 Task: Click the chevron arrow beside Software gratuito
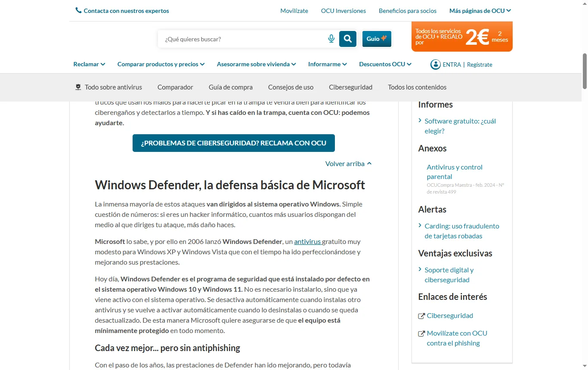pyautogui.click(x=421, y=121)
